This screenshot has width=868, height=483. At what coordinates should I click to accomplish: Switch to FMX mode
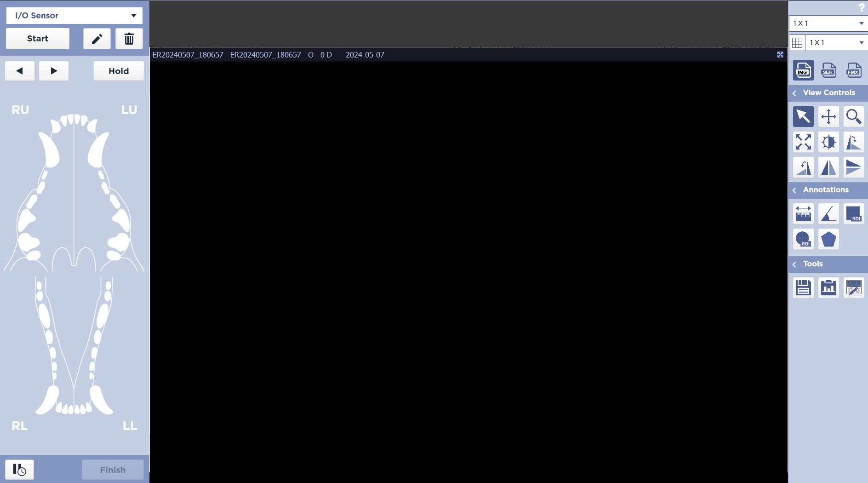coord(854,70)
